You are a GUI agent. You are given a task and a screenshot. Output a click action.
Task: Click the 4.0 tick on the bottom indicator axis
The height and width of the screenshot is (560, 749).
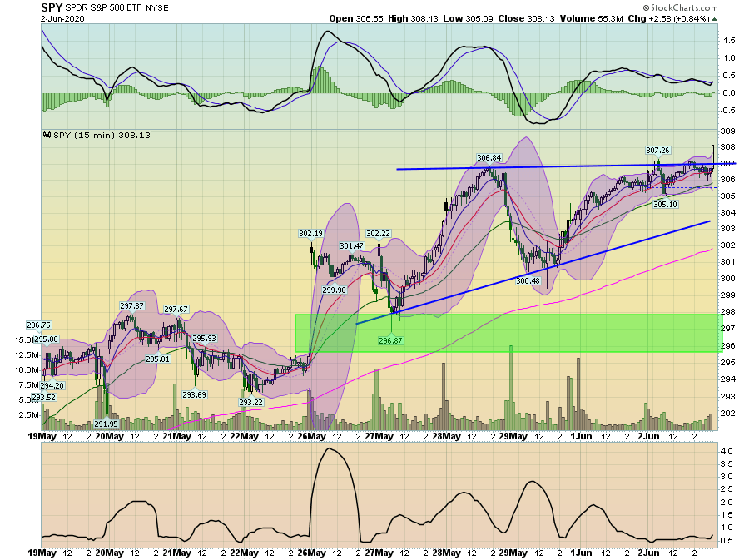pos(727,452)
